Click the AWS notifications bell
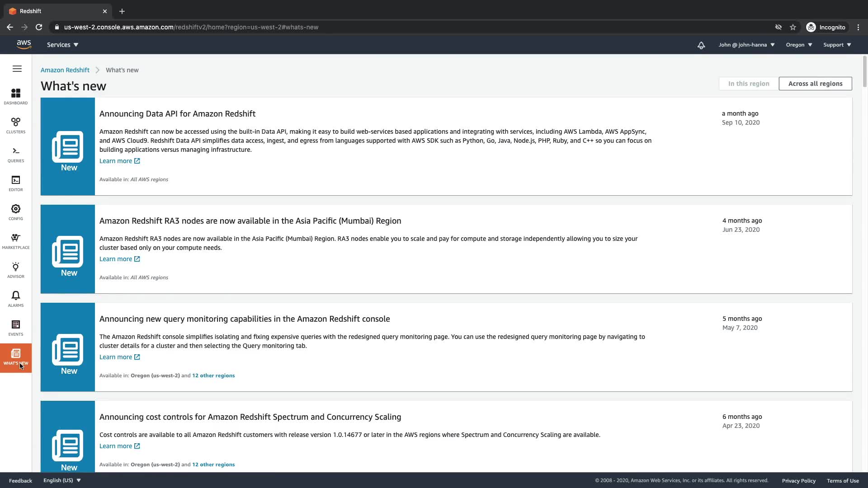 (x=701, y=45)
